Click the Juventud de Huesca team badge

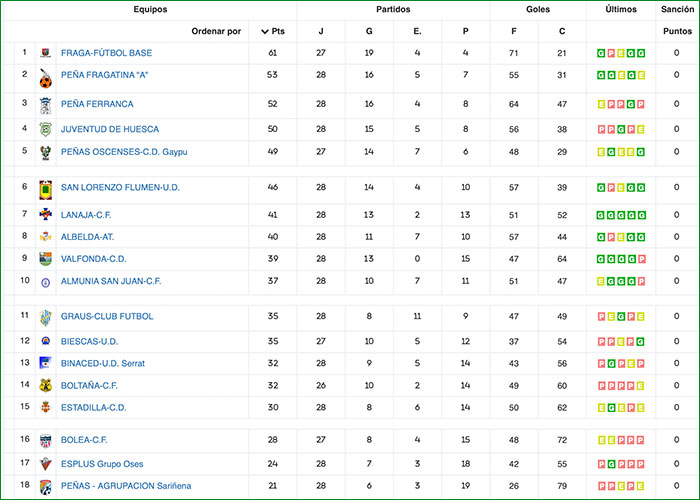tap(44, 129)
